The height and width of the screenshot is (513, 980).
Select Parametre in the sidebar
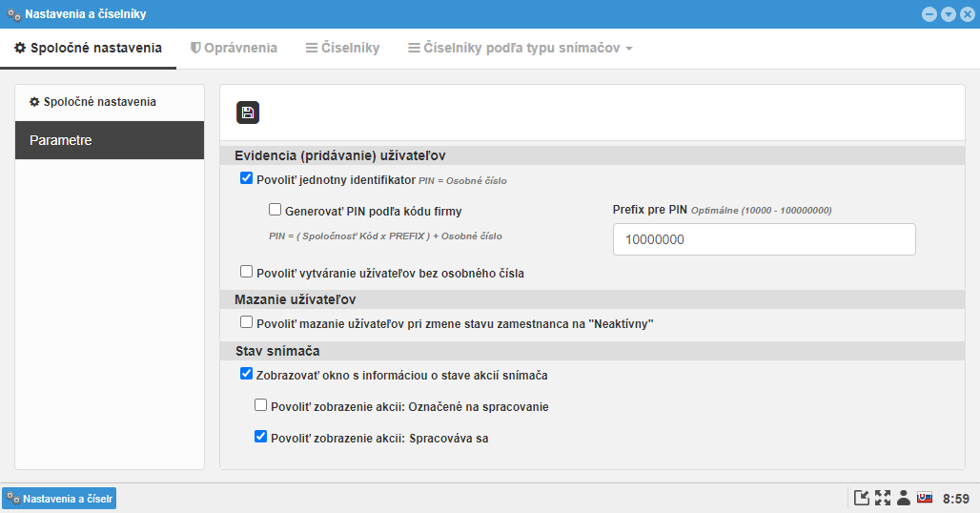pyautogui.click(x=110, y=140)
